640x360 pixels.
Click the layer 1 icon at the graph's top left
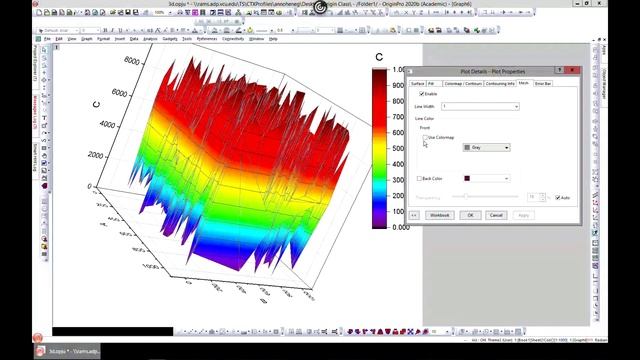pos(57,47)
